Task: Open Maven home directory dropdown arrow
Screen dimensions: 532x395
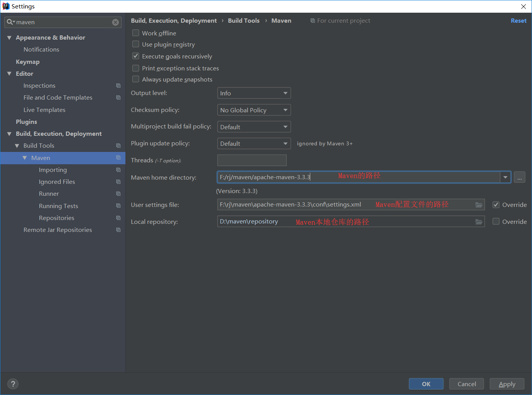Action: point(505,177)
